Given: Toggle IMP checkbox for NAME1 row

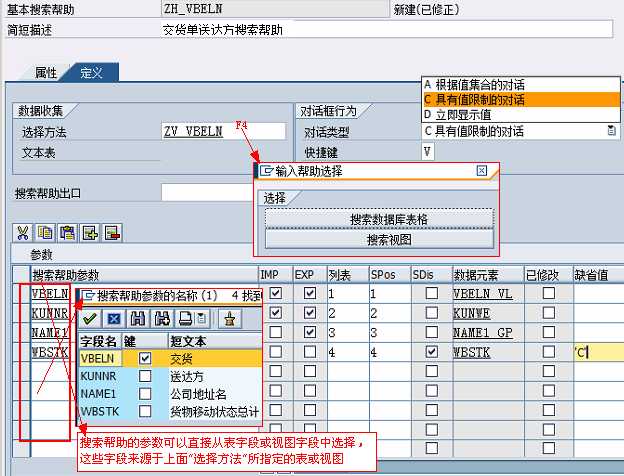Looking at the screenshot, I should [275, 332].
